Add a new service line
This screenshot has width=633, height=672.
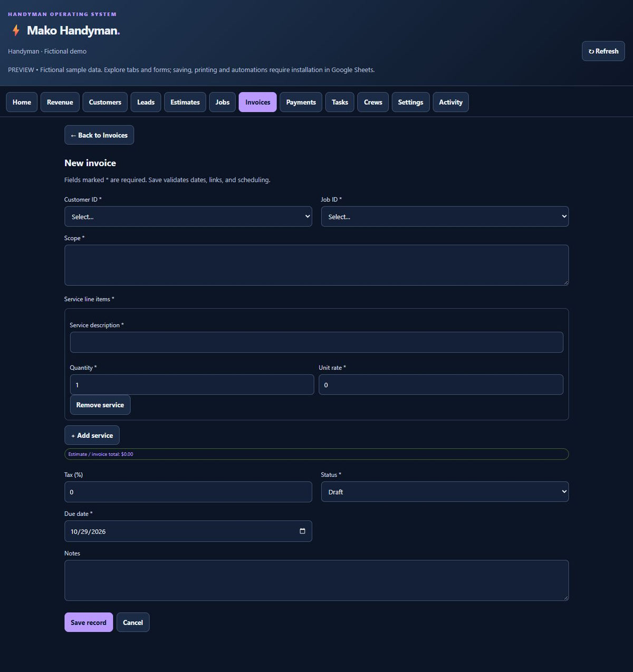click(x=92, y=435)
